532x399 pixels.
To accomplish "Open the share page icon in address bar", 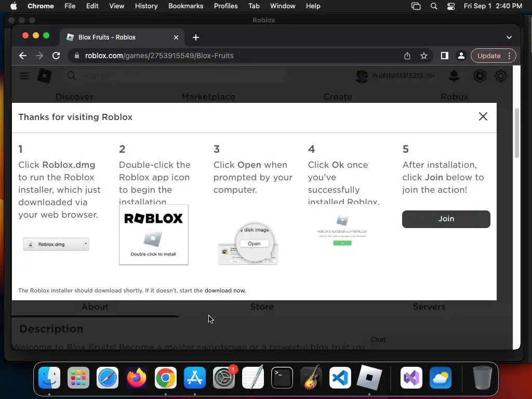I will coord(407,56).
